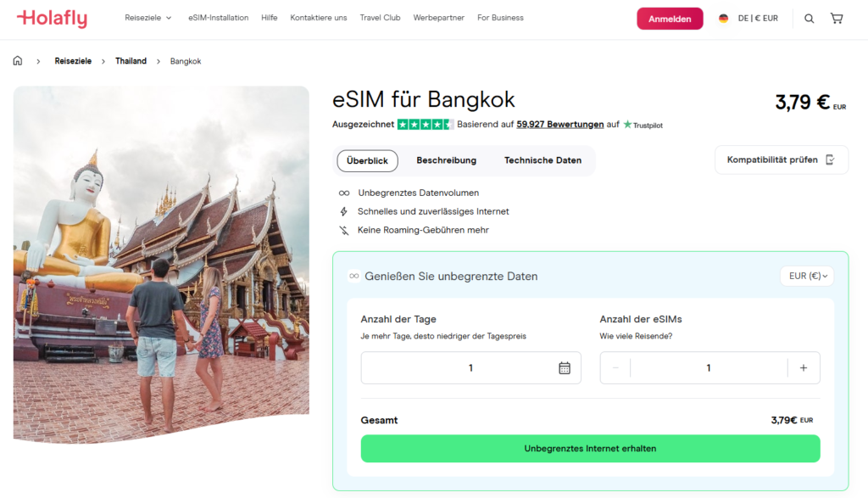Image resolution: width=868 pixels, height=498 pixels.
Task: Click the German flag icon
Action: (723, 19)
